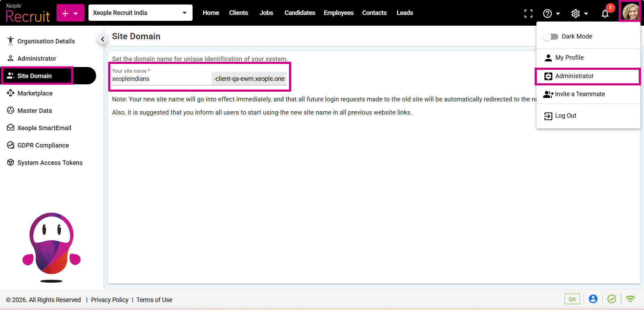Open the Privacy Policy link
This screenshot has height=310, width=644.
110,300
